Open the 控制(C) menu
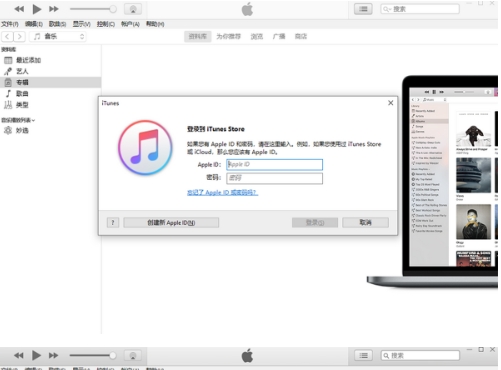 point(106,24)
